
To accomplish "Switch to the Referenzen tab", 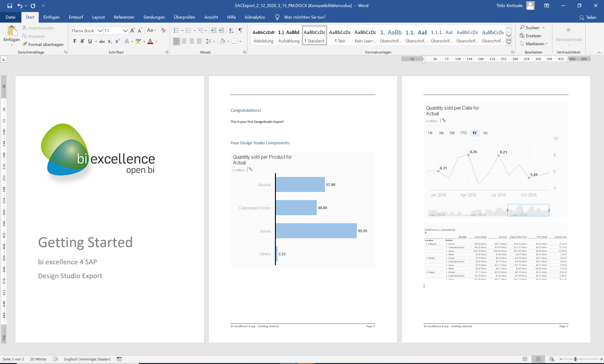I will [x=124, y=17].
